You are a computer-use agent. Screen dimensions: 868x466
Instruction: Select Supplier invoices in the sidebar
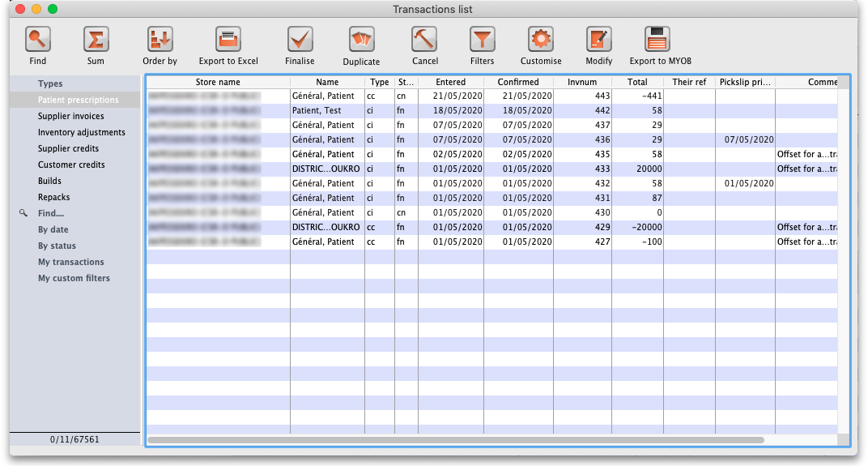[70, 116]
